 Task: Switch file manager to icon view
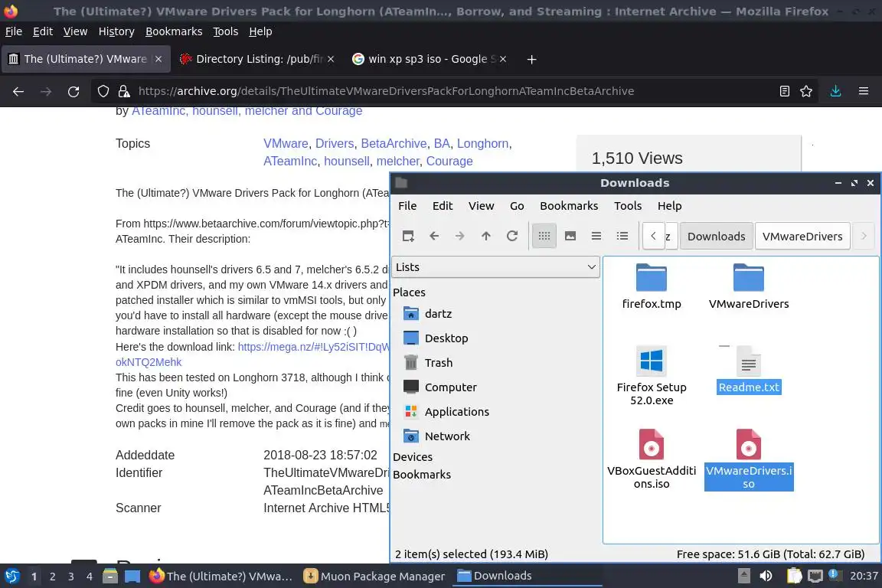[x=544, y=236]
